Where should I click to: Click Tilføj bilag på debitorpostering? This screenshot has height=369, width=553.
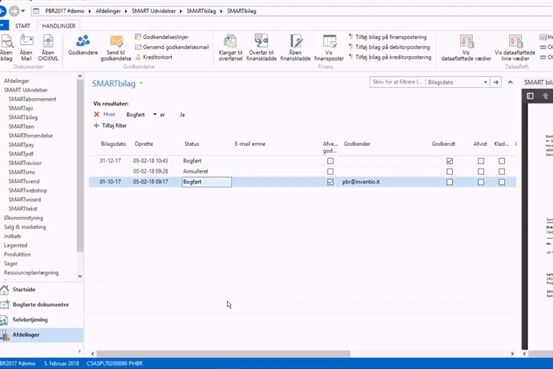pyautogui.click(x=389, y=47)
